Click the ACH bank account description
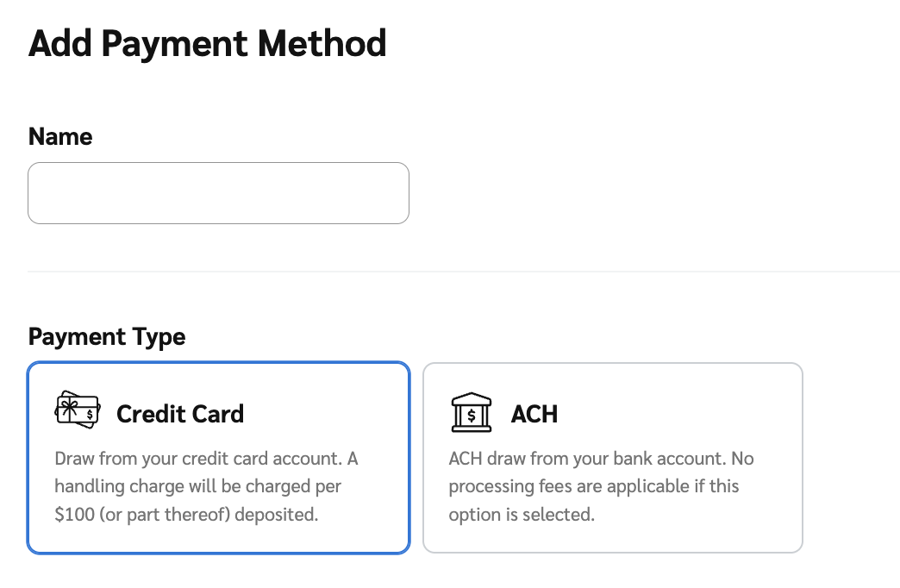 click(x=601, y=486)
